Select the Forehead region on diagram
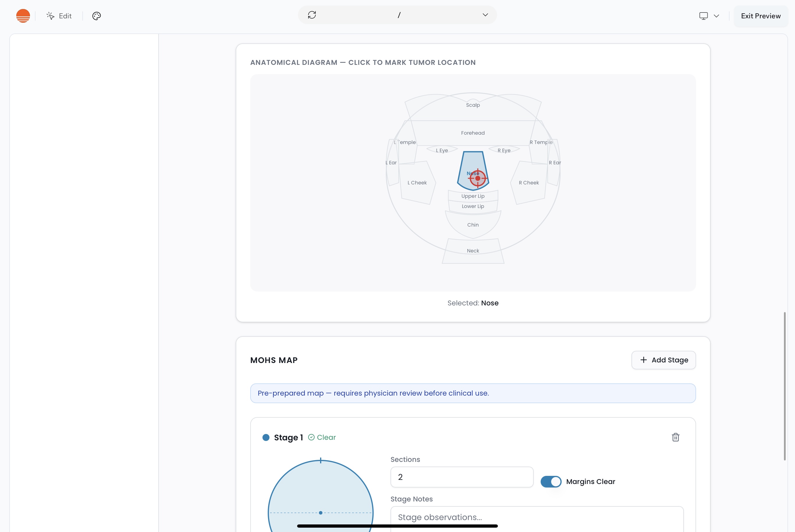795x532 pixels. (x=473, y=133)
